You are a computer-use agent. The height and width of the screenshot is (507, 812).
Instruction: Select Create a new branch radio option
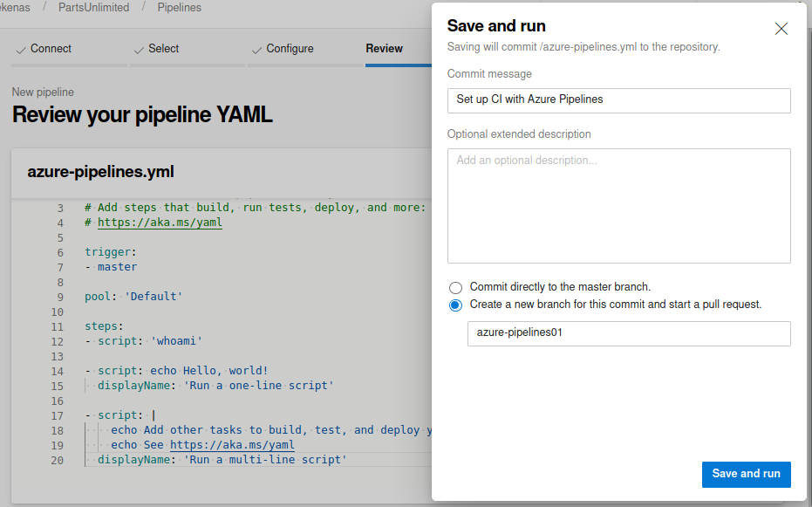coord(455,305)
